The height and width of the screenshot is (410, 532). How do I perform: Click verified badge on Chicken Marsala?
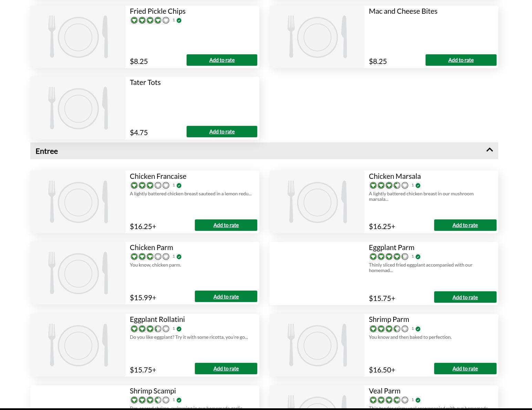click(418, 186)
